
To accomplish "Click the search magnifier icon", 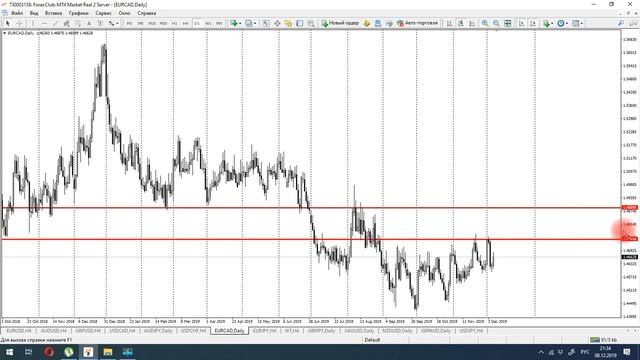I will pos(621,23).
